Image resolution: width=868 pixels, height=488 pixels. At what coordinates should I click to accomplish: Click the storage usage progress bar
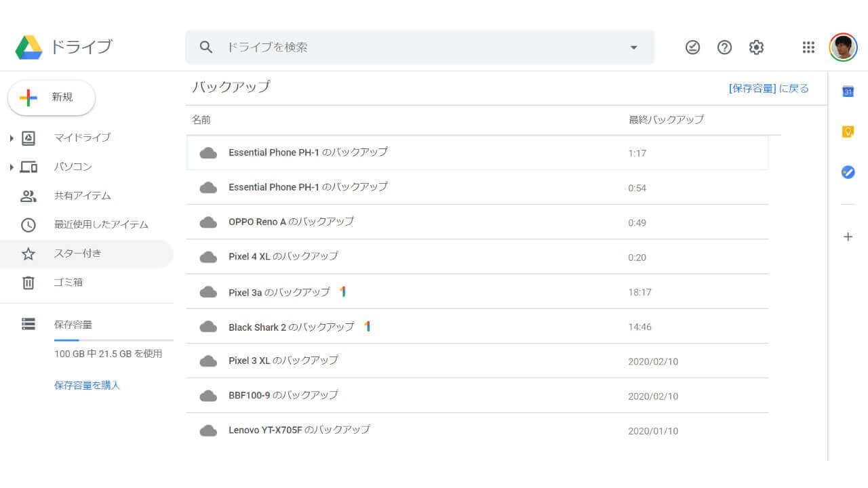click(113, 340)
